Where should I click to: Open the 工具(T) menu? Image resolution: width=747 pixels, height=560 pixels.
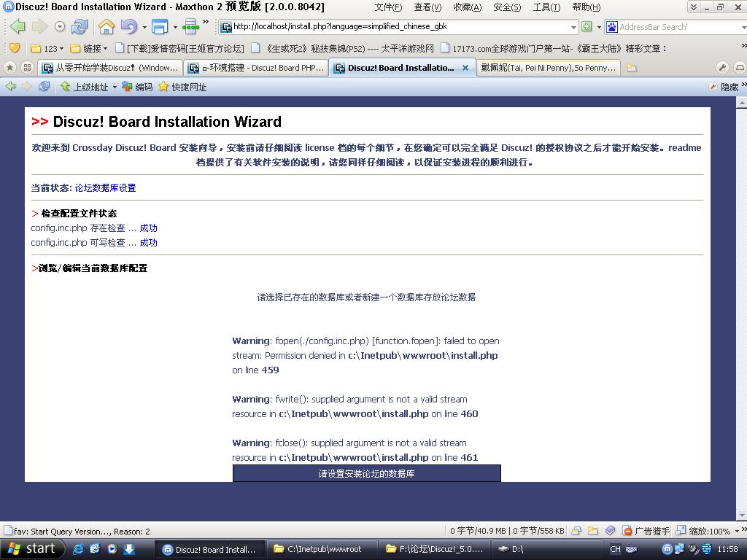click(x=546, y=7)
